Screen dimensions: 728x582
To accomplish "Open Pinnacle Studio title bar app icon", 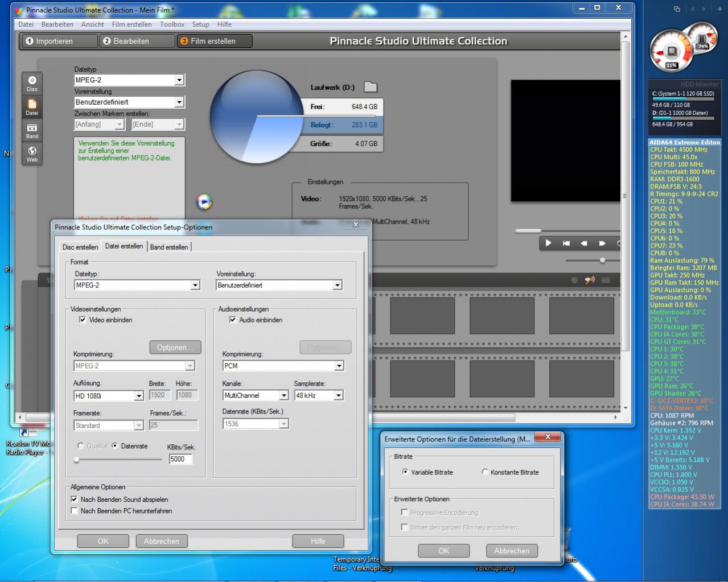I will 19,10.
